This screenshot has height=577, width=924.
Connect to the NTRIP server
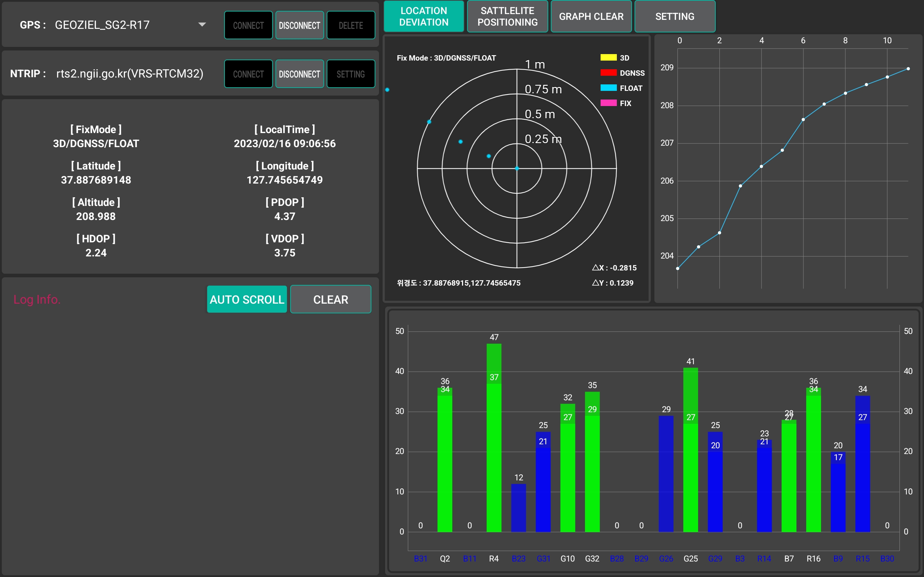[248, 74]
